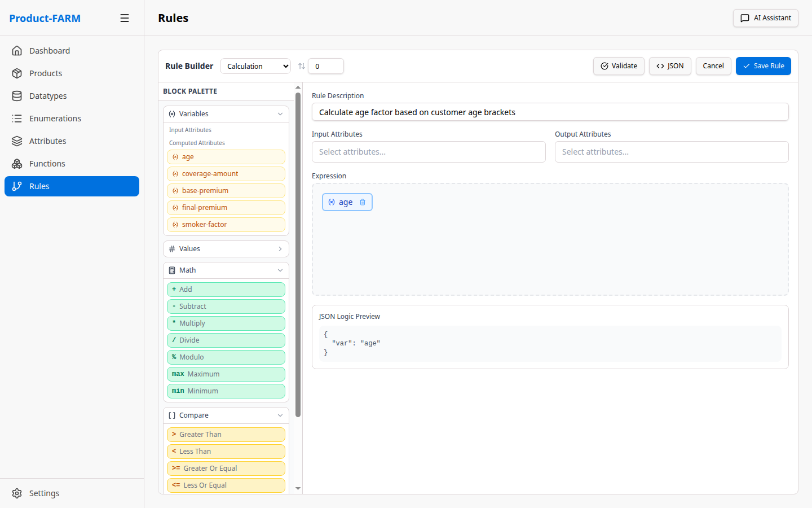
Task: Switch to the Dashboard page
Action: pyautogui.click(x=17, y=50)
